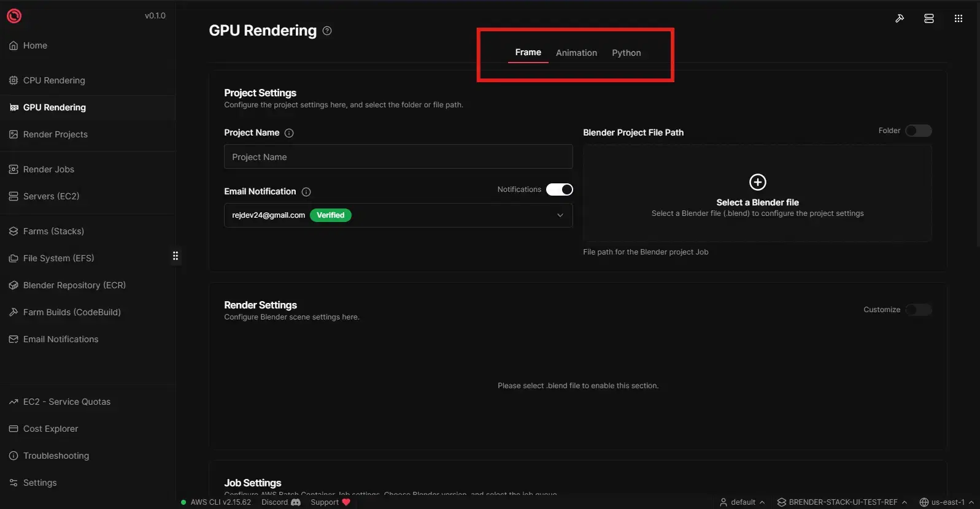Click the Blender Repository cube icon
980x509 pixels.
pyautogui.click(x=14, y=285)
